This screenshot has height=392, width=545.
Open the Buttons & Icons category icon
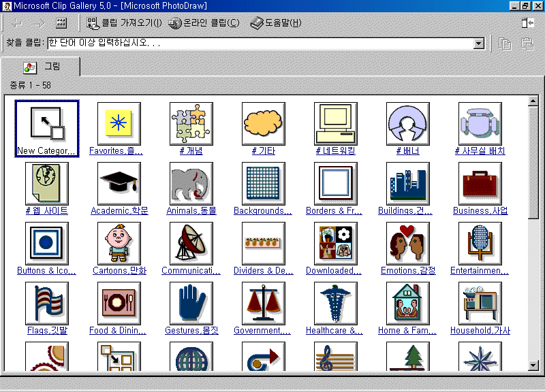[47, 244]
